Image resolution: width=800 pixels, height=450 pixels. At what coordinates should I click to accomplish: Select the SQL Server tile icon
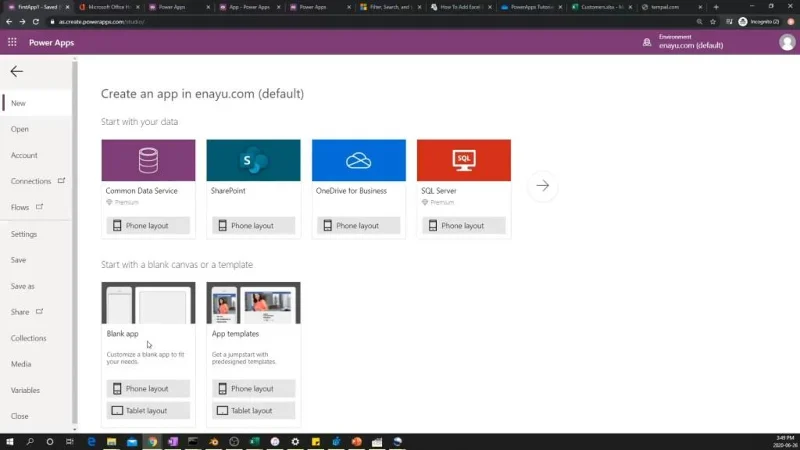pyautogui.click(x=464, y=160)
